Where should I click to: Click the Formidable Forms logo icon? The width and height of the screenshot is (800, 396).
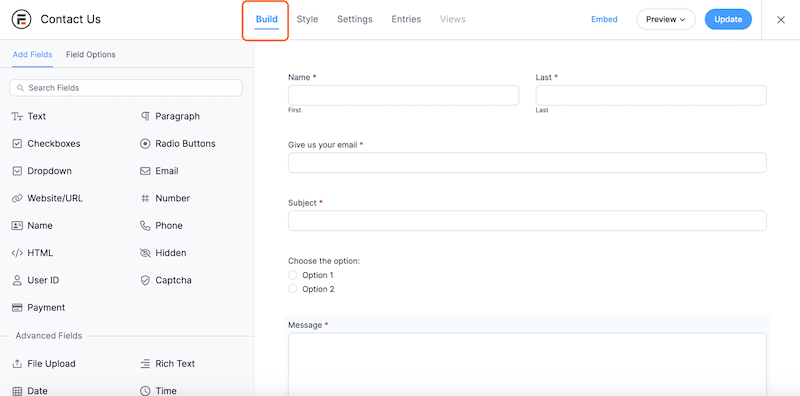point(21,19)
